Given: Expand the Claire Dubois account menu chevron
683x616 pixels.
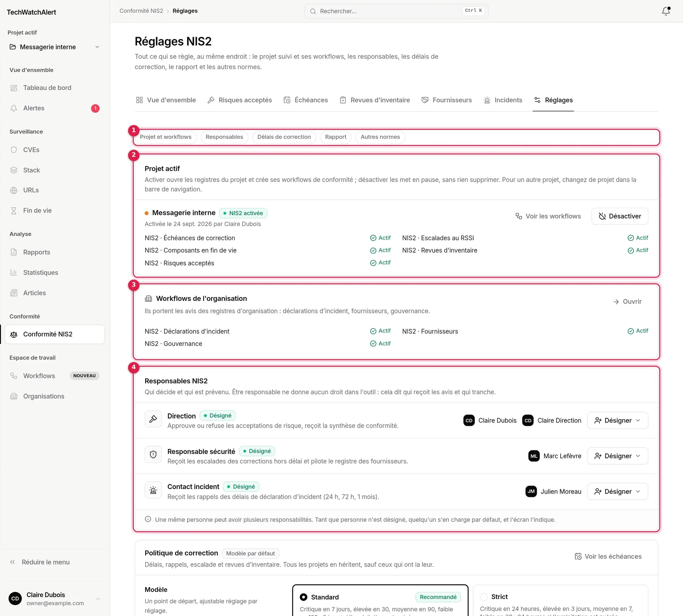Looking at the screenshot, I should 98,599.
